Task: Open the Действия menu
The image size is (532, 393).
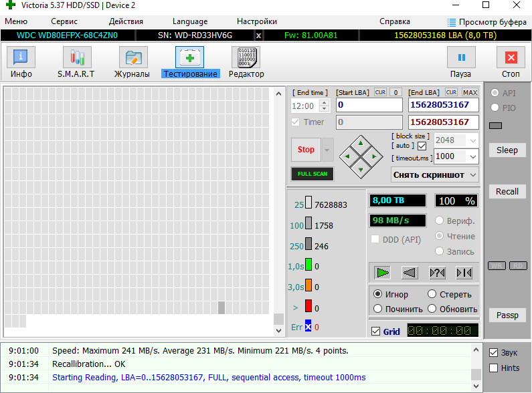Action: (126, 21)
